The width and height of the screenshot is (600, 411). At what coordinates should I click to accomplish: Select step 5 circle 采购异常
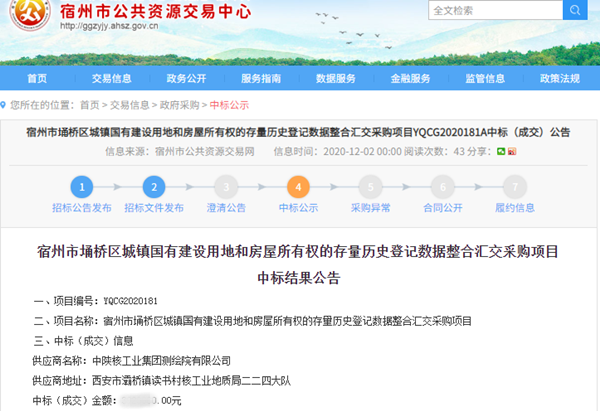coord(369,186)
